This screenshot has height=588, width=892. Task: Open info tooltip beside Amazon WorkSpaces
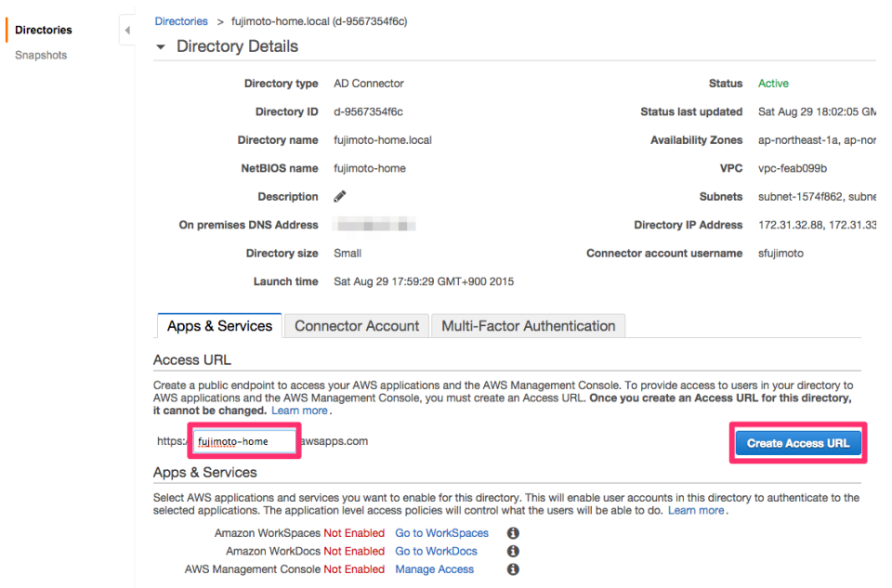click(x=512, y=532)
